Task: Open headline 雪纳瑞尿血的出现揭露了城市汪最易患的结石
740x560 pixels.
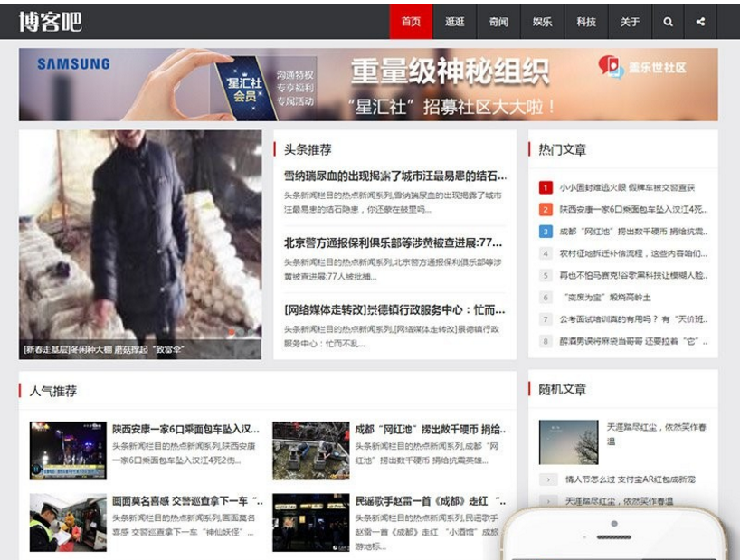Action: (395, 176)
